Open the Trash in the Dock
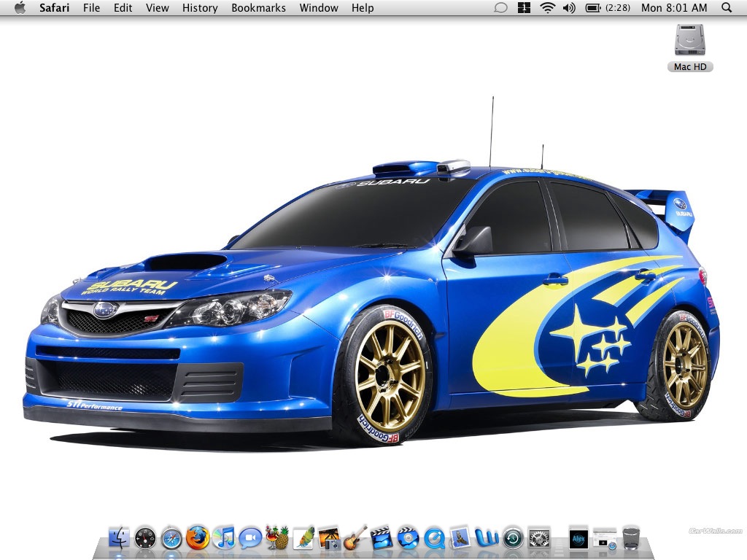The width and height of the screenshot is (747, 560). click(x=631, y=538)
